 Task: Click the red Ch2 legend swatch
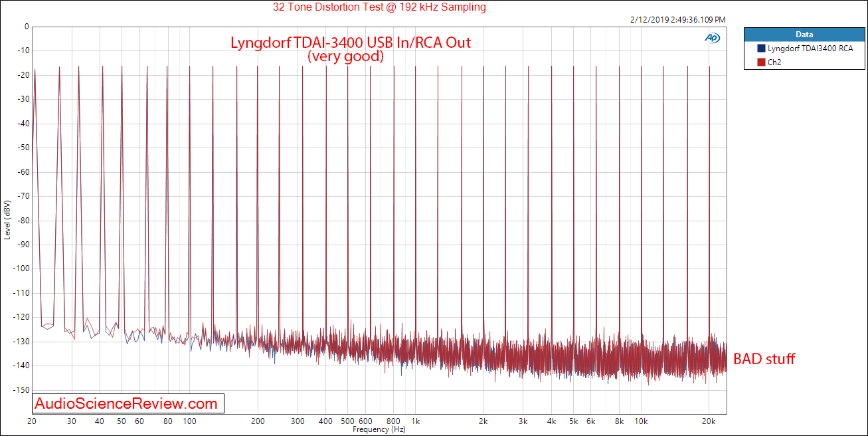[x=760, y=62]
